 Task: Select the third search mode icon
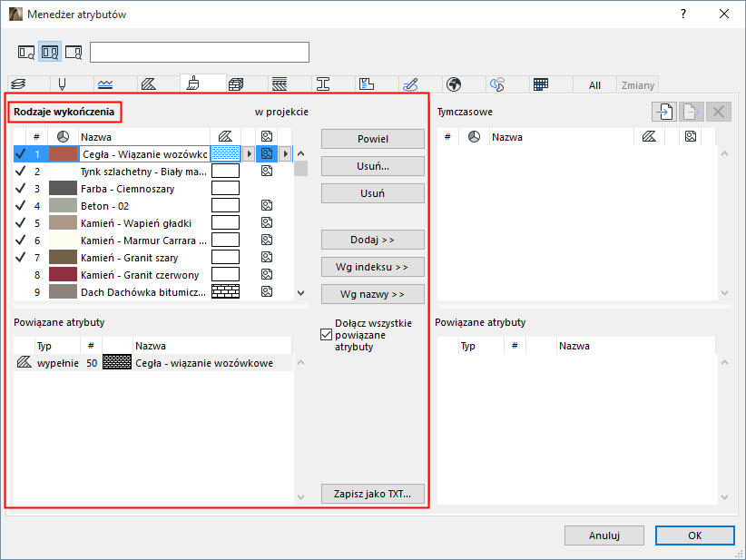(74, 52)
